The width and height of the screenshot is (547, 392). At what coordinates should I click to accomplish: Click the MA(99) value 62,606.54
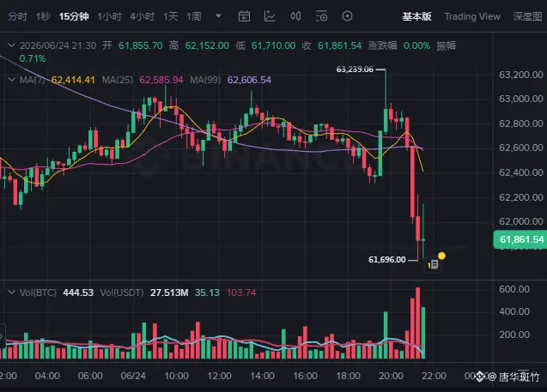(249, 80)
